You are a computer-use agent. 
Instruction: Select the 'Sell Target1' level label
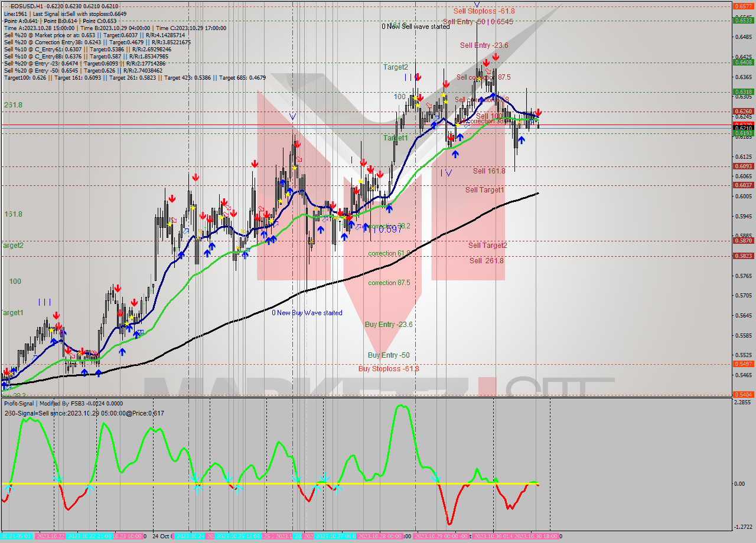point(484,189)
